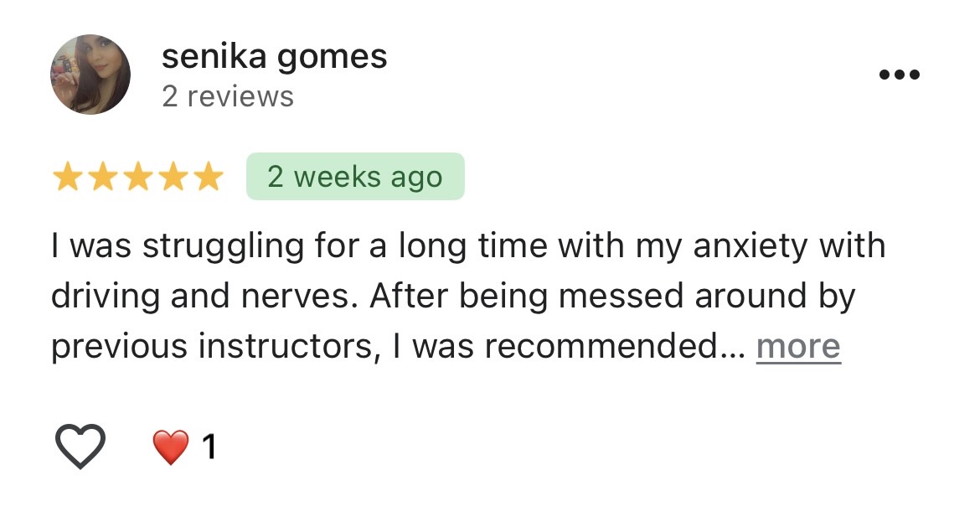Screen dimensions: 980x506
Task: Click the third gold rating star
Action: coord(138,178)
